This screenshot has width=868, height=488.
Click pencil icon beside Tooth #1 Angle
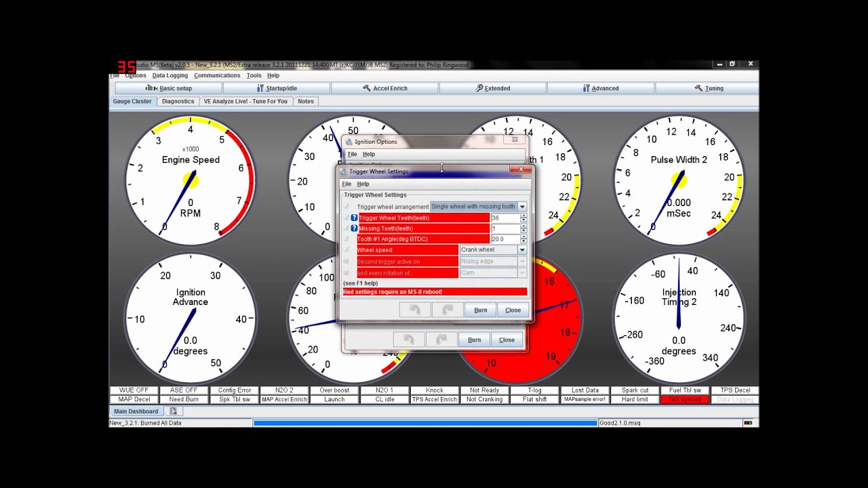(x=347, y=239)
